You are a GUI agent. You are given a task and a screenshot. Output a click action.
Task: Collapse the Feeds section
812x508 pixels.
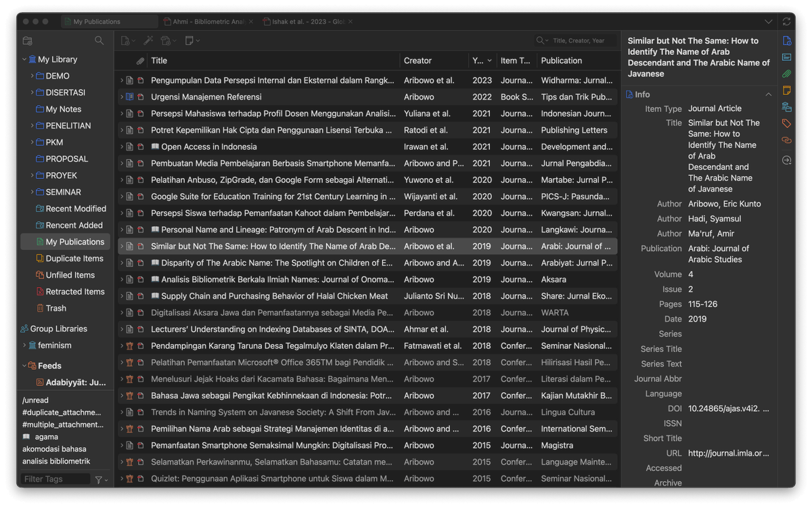24,366
